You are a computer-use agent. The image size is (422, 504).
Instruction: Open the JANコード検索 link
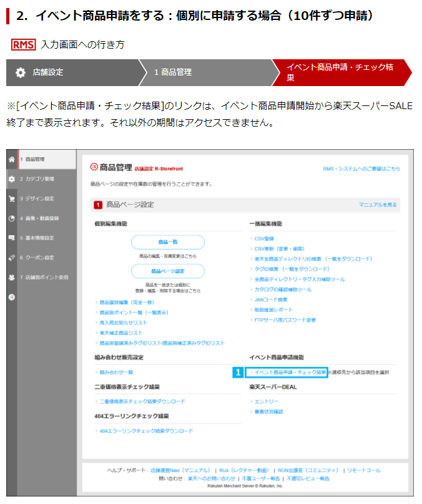click(x=271, y=300)
